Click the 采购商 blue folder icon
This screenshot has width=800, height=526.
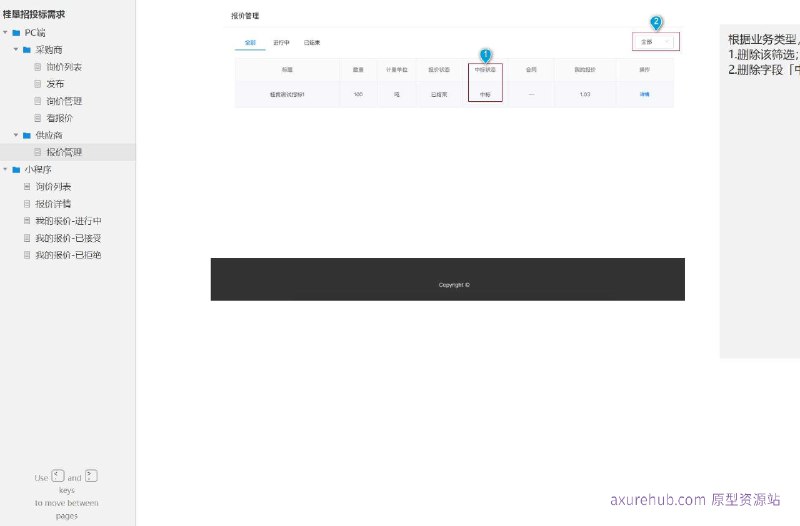pyautogui.click(x=27, y=49)
